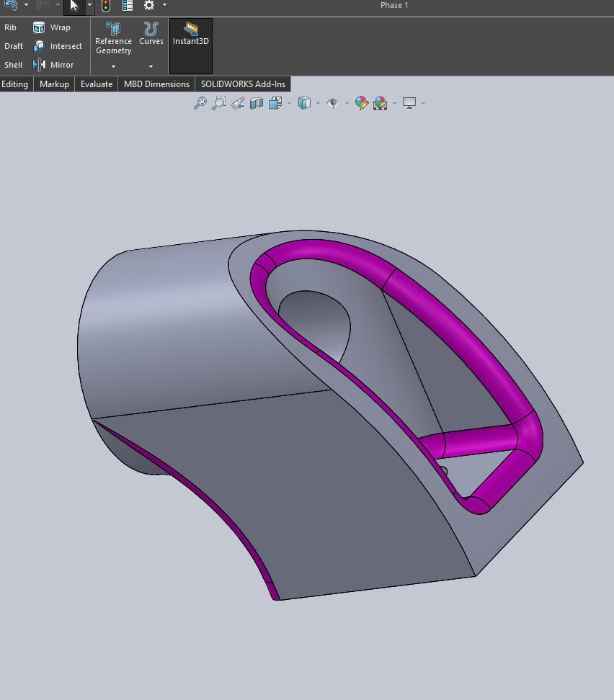614x700 pixels.
Task: Click the Options gear in top toolbar
Action: point(148,6)
